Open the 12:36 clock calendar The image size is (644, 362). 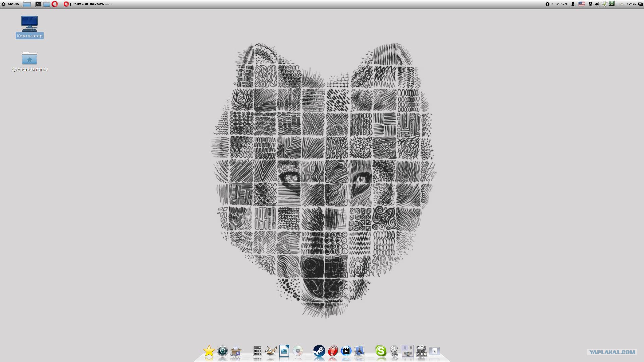(631, 4)
